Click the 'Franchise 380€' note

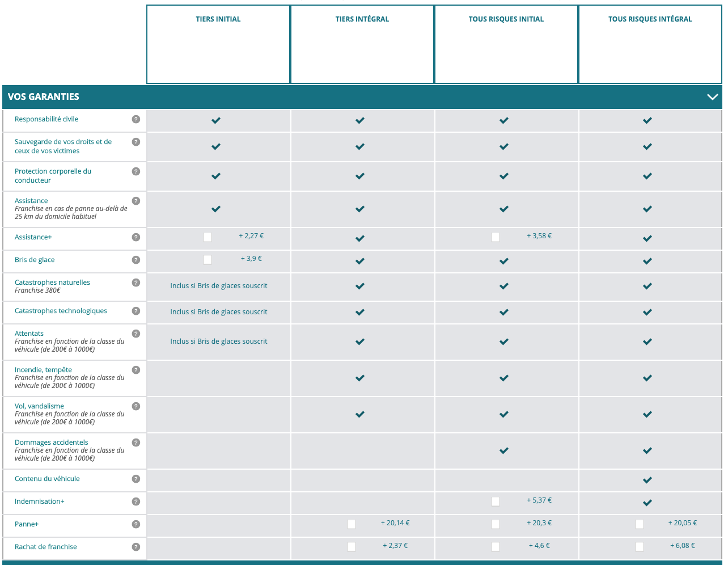tap(37, 290)
